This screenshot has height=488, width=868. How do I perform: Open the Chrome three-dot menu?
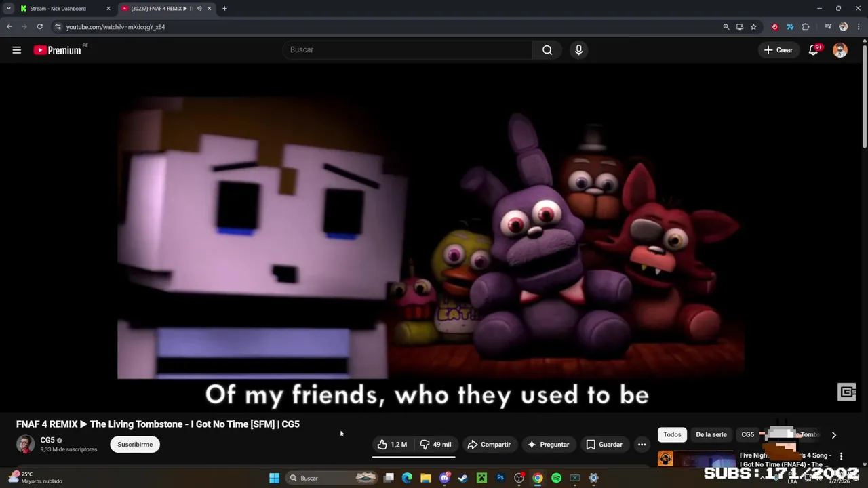pos(859,27)
